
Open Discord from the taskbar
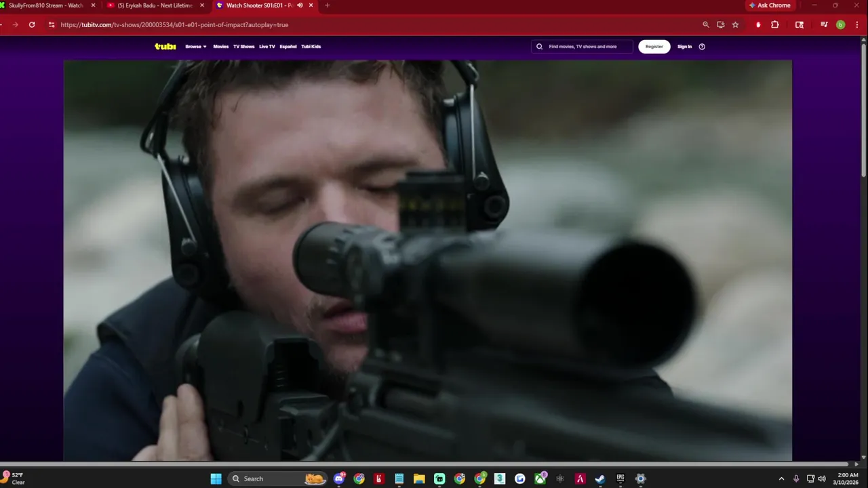click(x=339, y=479)
